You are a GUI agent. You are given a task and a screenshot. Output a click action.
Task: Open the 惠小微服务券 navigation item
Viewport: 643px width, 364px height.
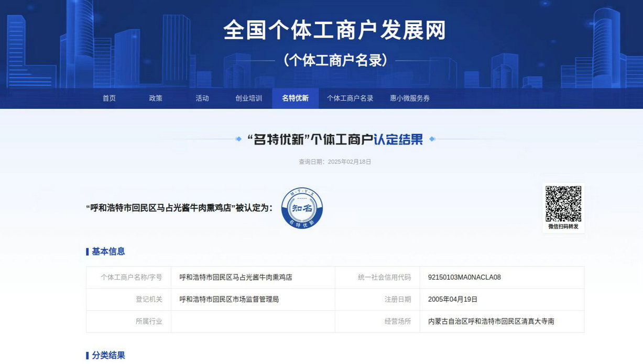click(x=409, y=98)
